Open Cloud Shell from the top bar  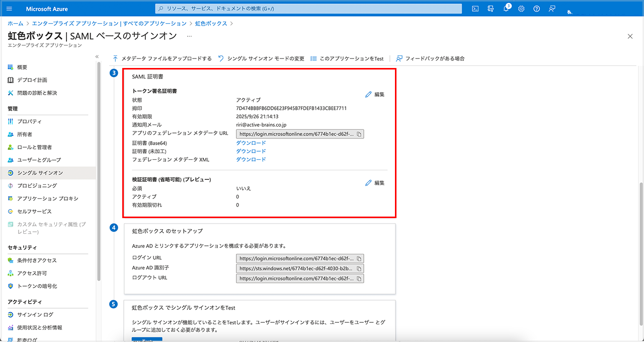click(475, 9)
